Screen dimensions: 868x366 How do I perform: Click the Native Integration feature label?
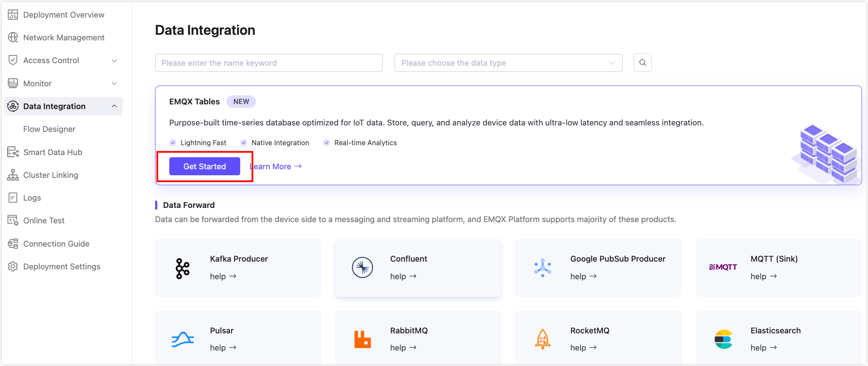click(x=280, y=143)
